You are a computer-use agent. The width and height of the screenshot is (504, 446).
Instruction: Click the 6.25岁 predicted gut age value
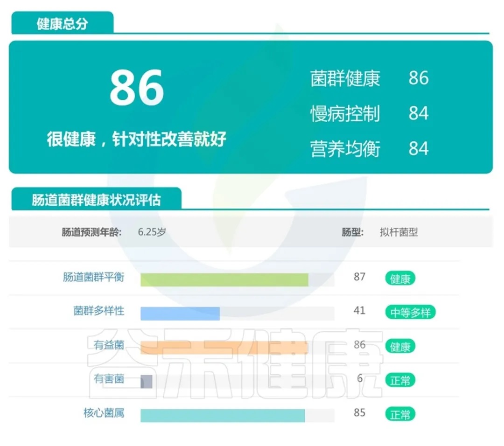pyautogui.click(x=152, y=232)
